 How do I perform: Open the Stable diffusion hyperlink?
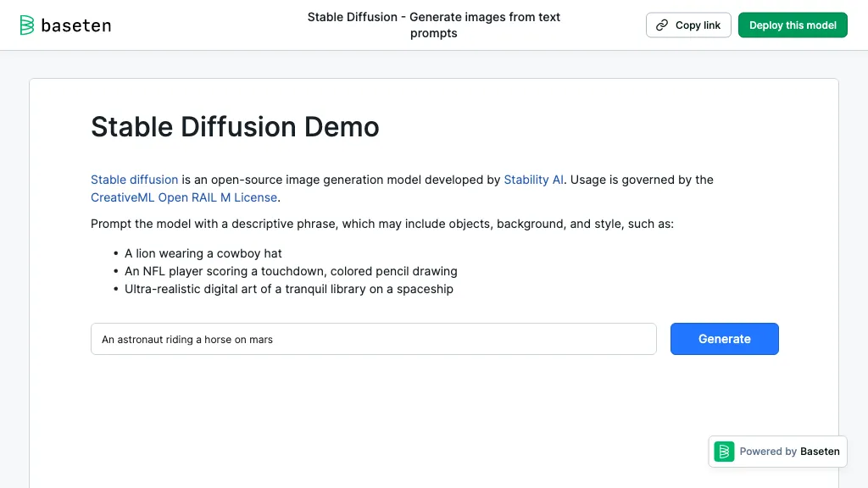coord(134,180)
